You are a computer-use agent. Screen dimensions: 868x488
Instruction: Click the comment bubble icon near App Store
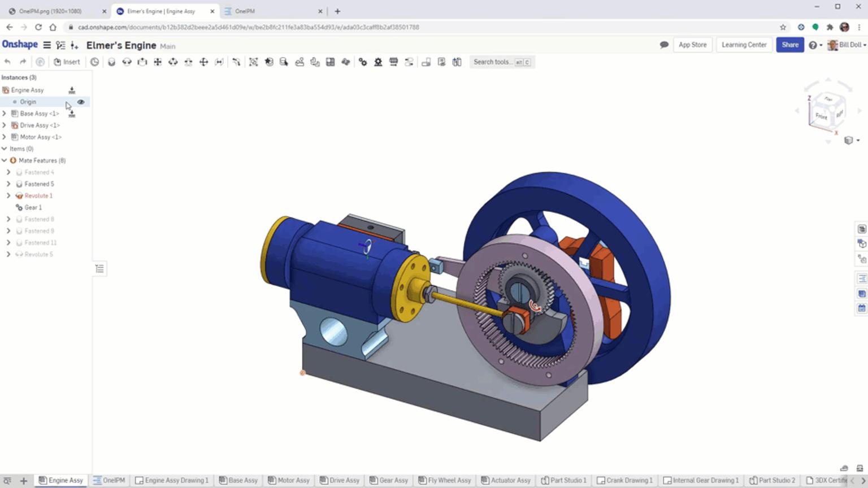664,45
